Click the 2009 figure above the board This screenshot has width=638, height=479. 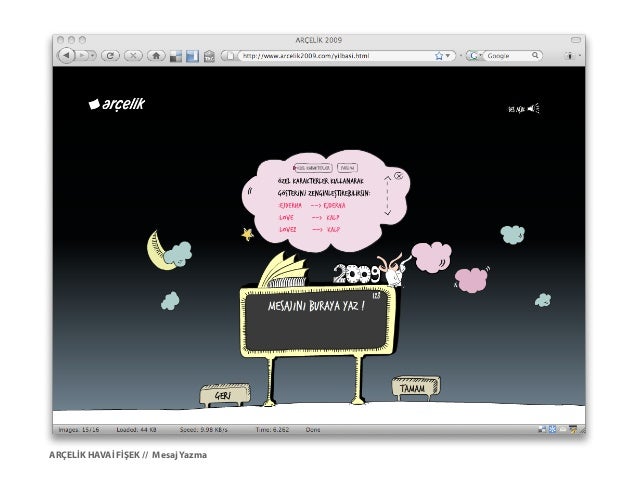point(357,273)
